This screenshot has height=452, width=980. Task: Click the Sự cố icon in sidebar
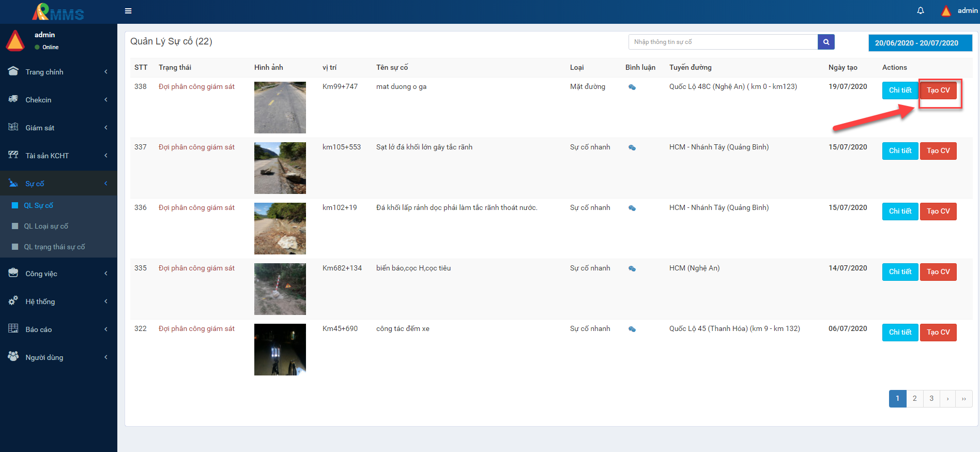[13, 183]
